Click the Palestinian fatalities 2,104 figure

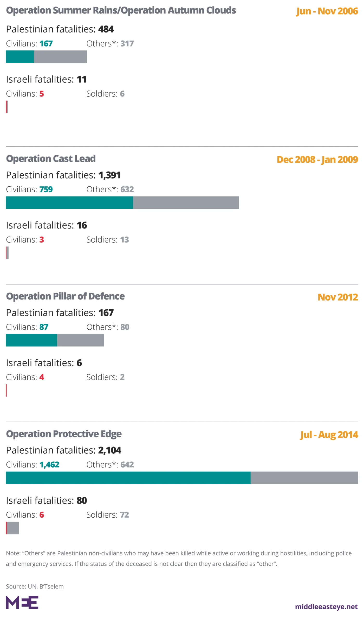[x=109, y=450]
